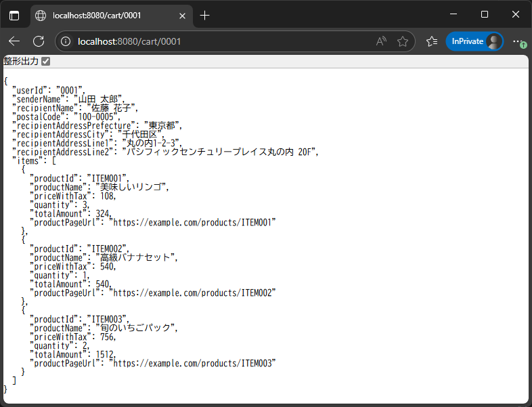
Task: Click the productId ITEM003 line
Action: (79, 320)
